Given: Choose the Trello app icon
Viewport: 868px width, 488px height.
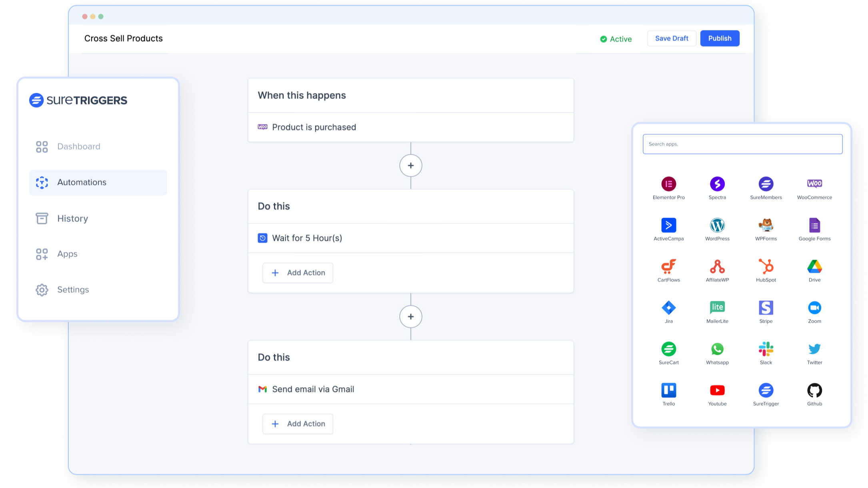Looking at the screenshot, I should click(x=668, y=390).
